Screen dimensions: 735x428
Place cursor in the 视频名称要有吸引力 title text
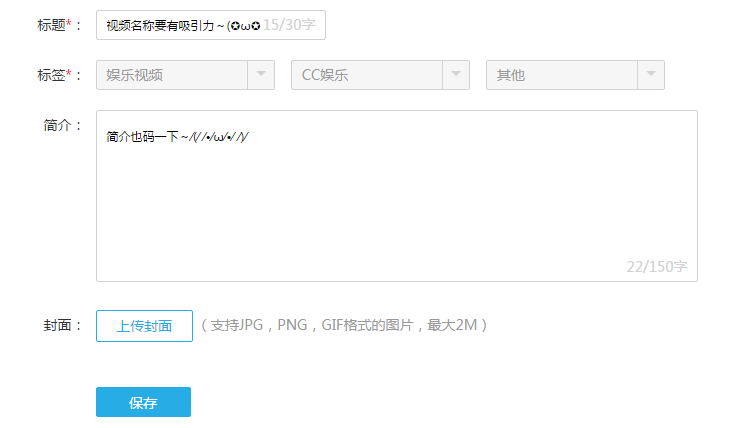(160, 25)
